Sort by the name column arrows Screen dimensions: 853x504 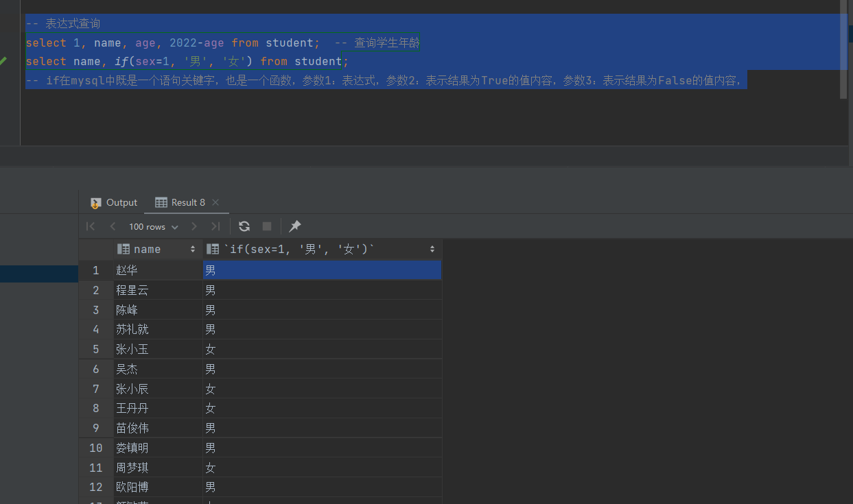pyautogui.click(x=193, y=250)
